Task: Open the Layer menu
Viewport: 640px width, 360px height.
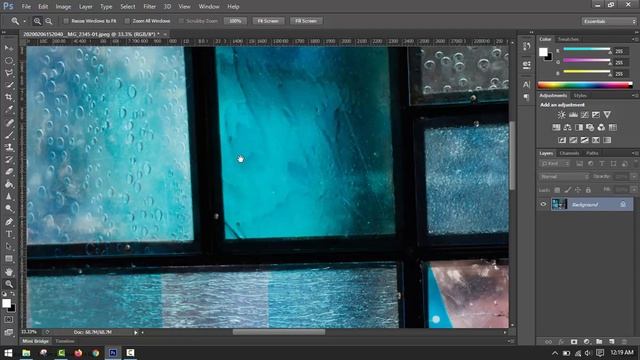Action: coord(85,7)
